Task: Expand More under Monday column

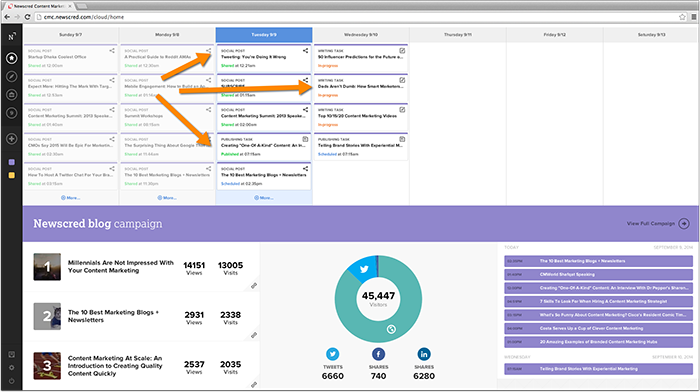Action: tap(167, 197)
